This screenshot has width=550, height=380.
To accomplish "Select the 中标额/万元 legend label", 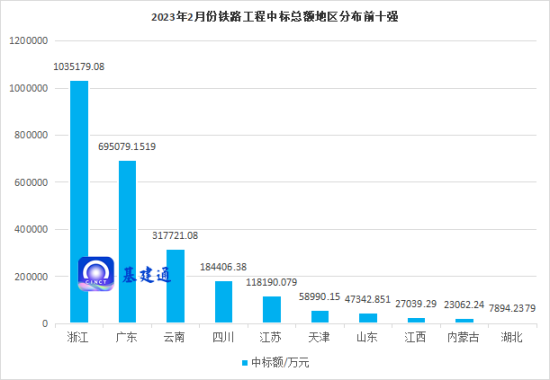I will tap(280, 362).
